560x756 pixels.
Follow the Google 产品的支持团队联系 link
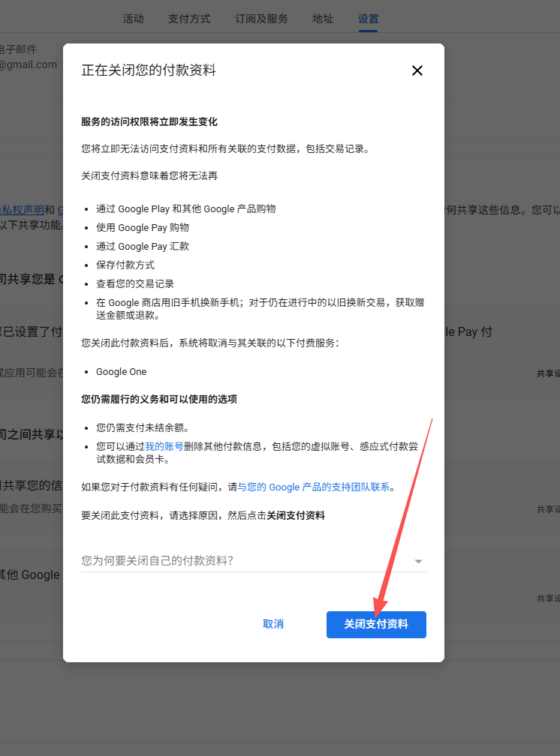(x=314, y=487)
